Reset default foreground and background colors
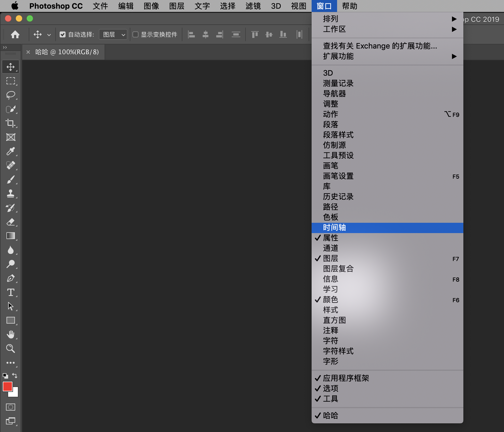504x432 pixels. (5, 376)
